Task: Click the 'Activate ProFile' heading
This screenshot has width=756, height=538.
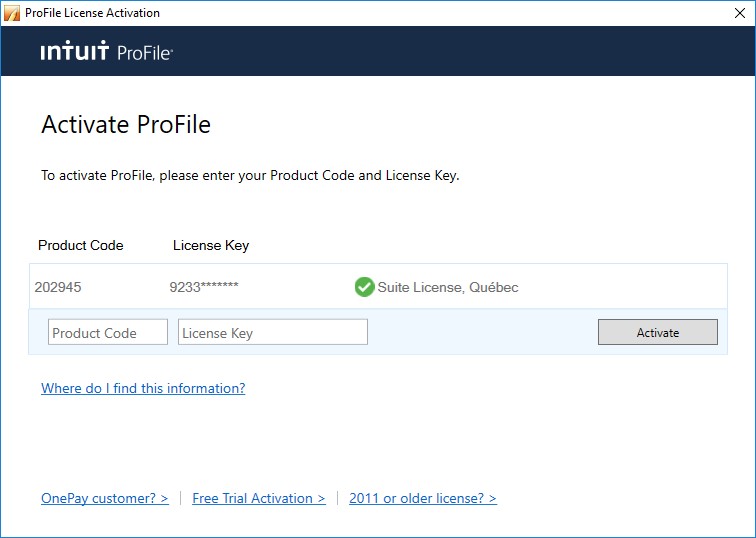Action: coord(126,124)
